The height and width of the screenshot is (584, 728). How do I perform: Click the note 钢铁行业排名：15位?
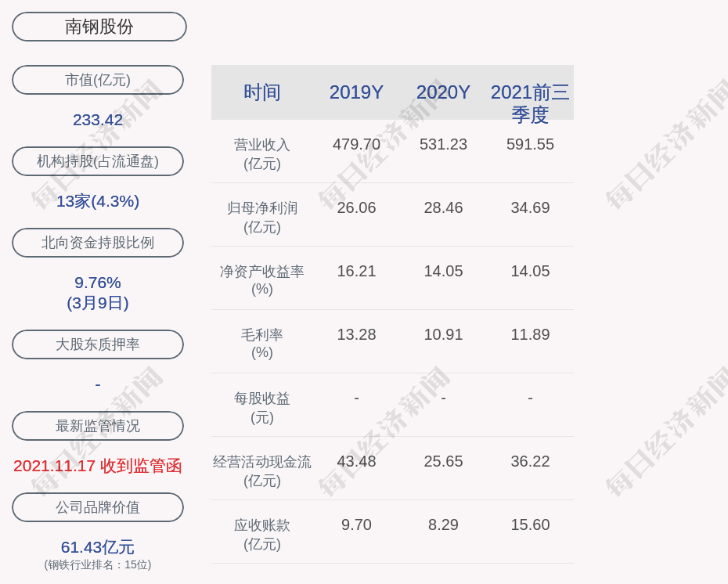pyautogui.click(x=98, y=564)
